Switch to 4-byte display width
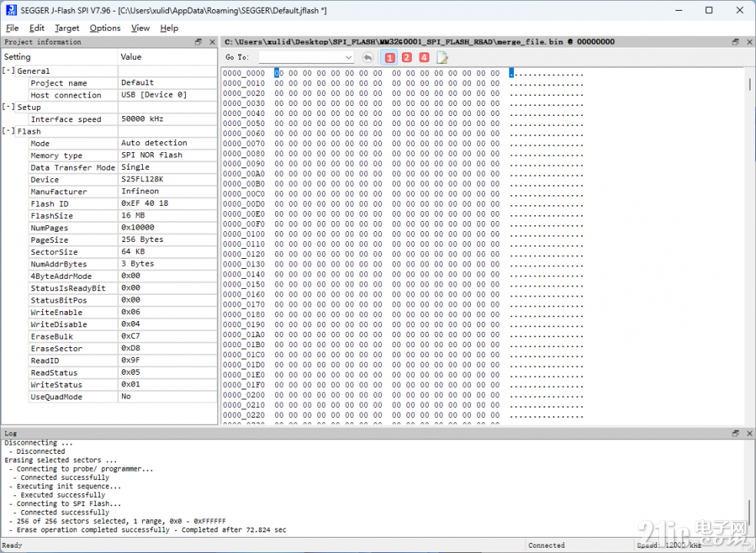This screenshot has height=553, width=756. point(424,58)
